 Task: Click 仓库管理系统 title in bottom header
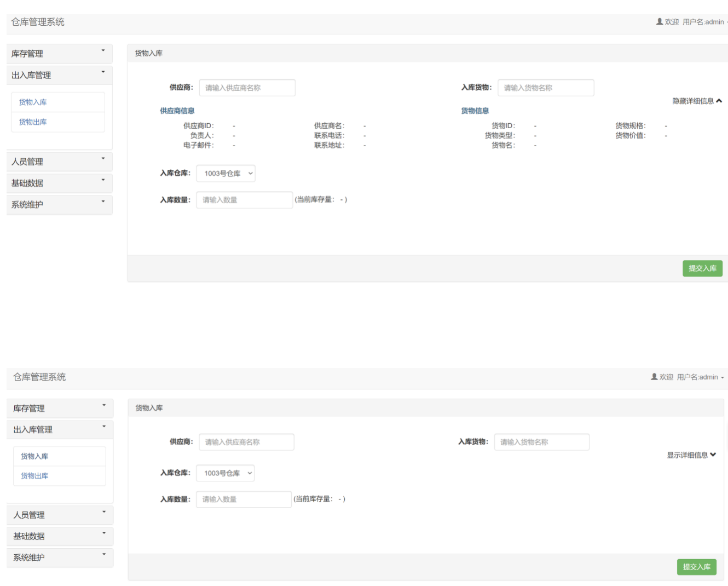39,377
